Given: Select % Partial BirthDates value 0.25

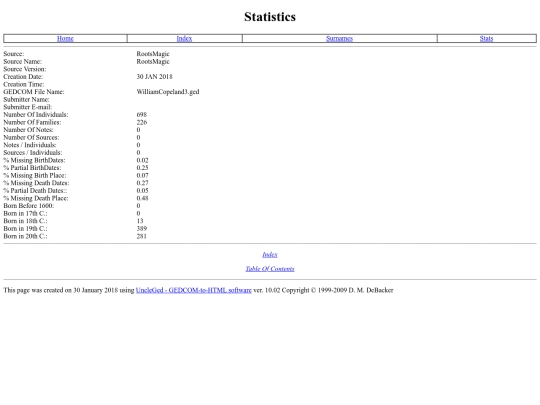Looking at the screenshot, I should [142, 168].
